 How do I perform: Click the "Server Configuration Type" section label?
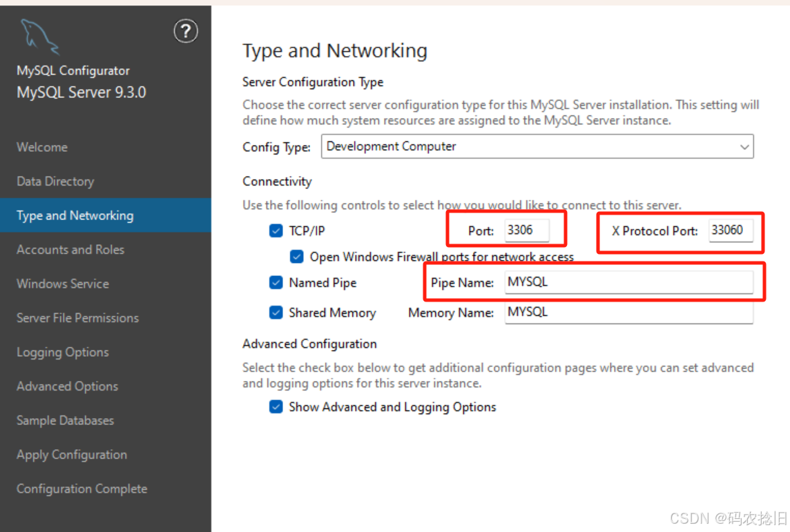point(313,82)
